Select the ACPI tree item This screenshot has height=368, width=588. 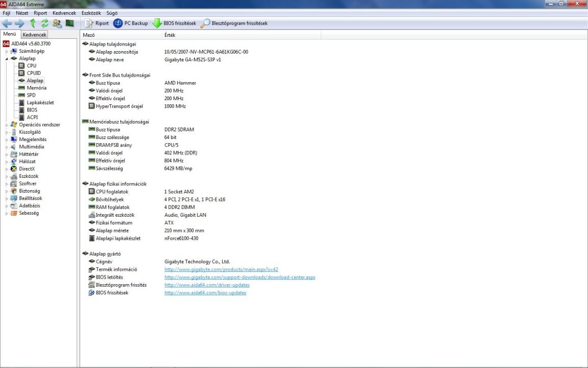(x=32, y=117)
